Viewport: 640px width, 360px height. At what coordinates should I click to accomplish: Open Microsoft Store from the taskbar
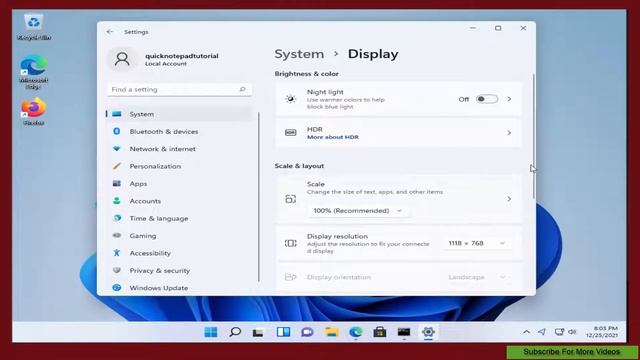pyautogui.click(x=380, y=332)
